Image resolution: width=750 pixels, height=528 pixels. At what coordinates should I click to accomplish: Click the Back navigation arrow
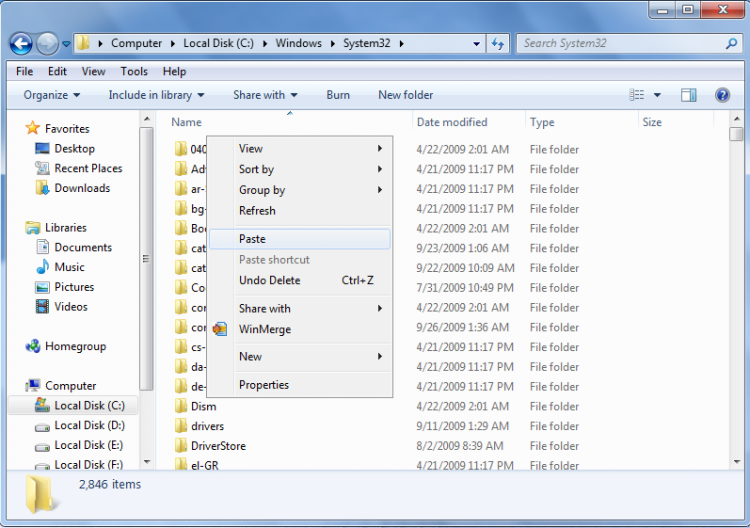click(x=21, y=44)
